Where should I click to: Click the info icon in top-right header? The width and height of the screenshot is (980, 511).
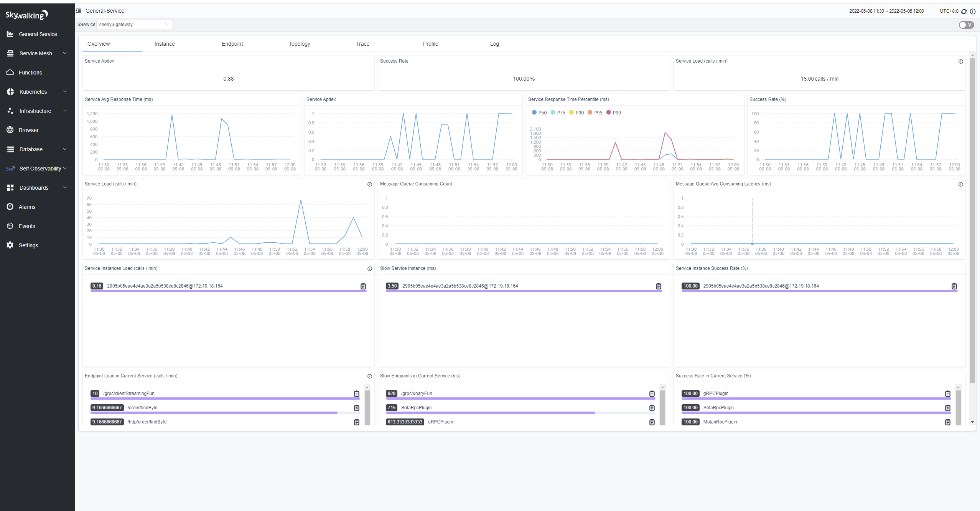point(973,11)
